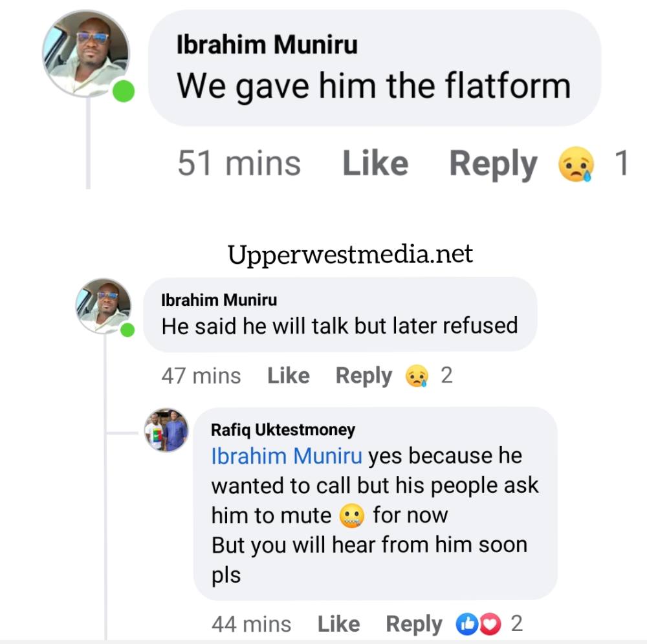Click the sad reaction emoji on 47 mins comment
The image size is (647, 644).
417,376
